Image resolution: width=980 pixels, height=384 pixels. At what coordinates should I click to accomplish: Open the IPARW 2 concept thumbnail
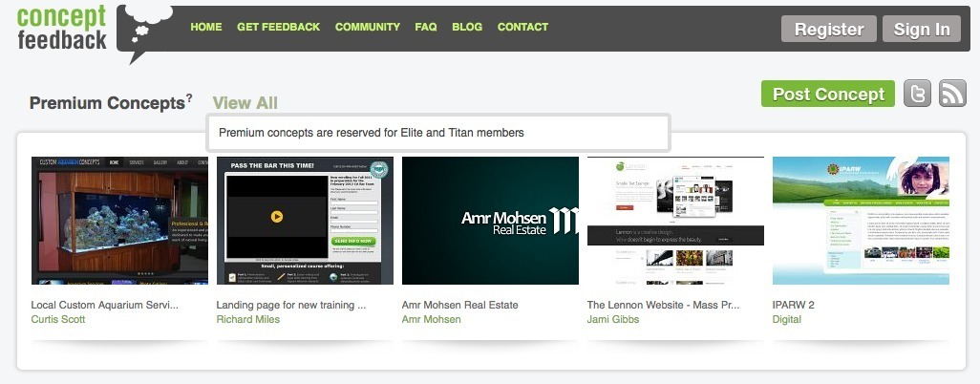pos(861,221)
